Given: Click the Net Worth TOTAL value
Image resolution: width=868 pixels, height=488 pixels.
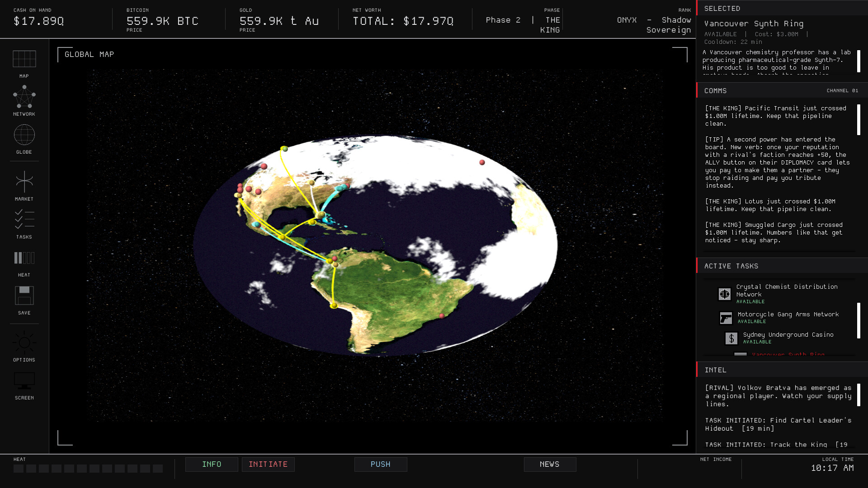Looking at the screenshot, I should pos(403,21).
